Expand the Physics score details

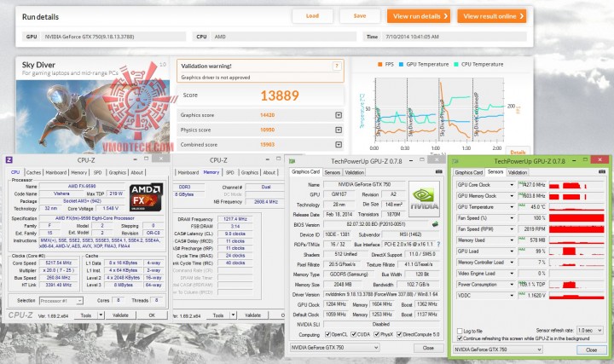[339, 130]
